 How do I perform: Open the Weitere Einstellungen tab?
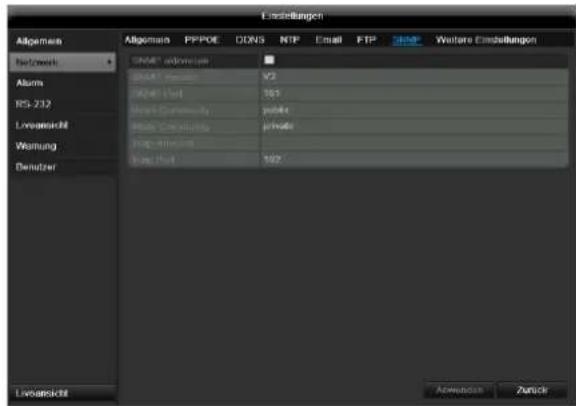pos(486,40)
